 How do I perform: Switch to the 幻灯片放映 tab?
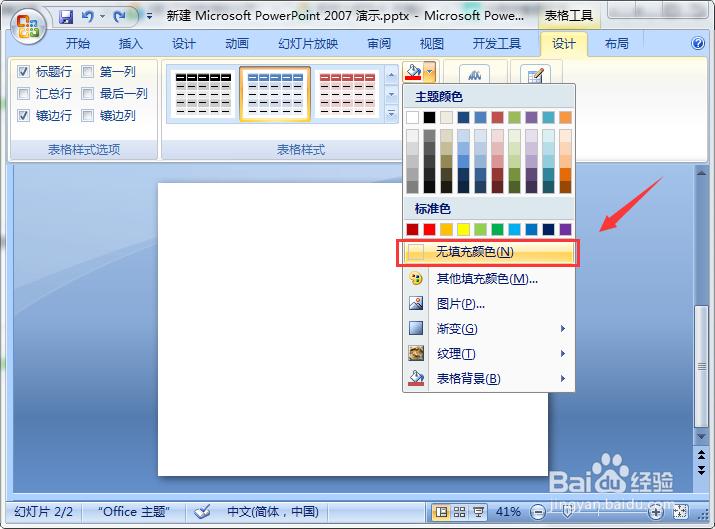tap(308, 43)
